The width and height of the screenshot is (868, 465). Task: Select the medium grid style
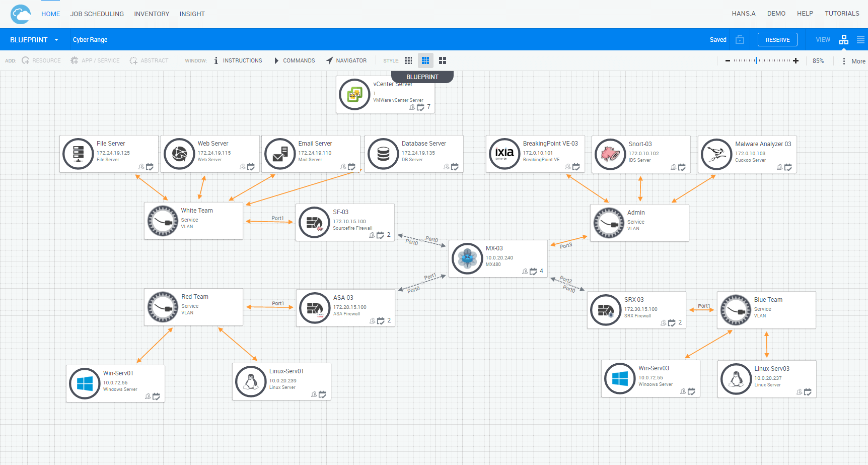425,60
